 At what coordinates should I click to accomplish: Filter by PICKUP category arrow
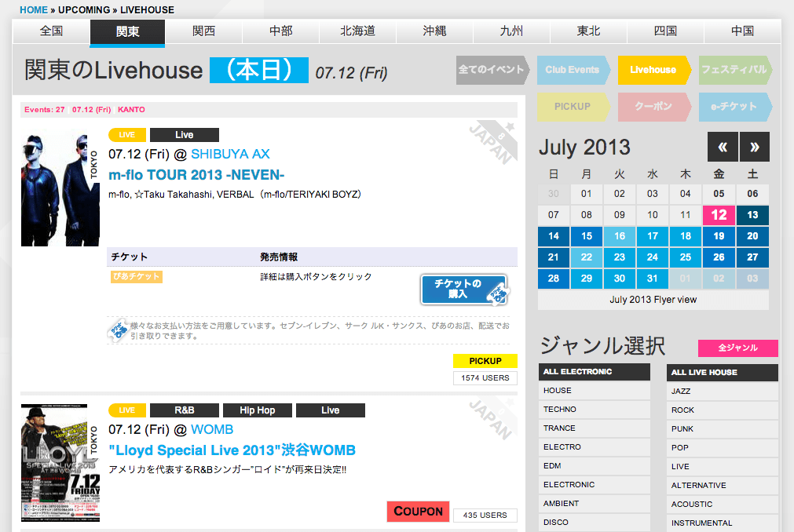click(x=573, y=107)
